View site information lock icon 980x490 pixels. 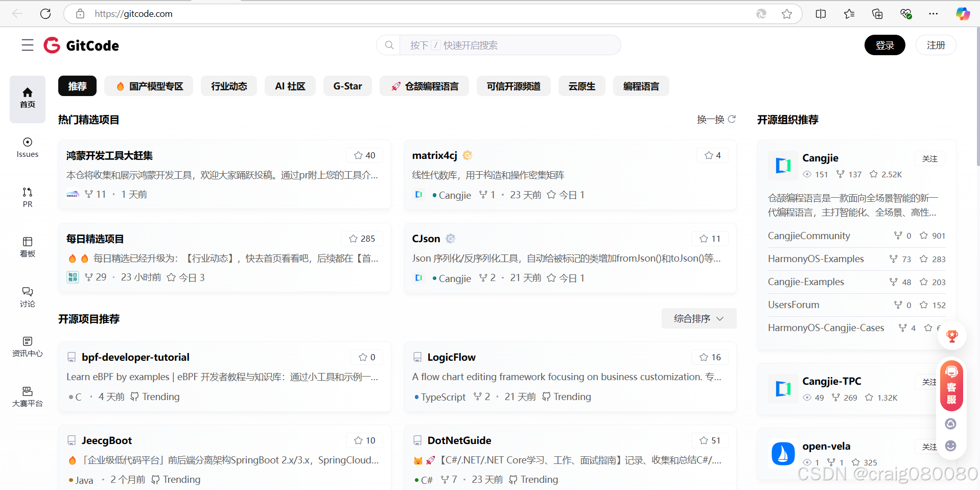click(x=80, y=14)
